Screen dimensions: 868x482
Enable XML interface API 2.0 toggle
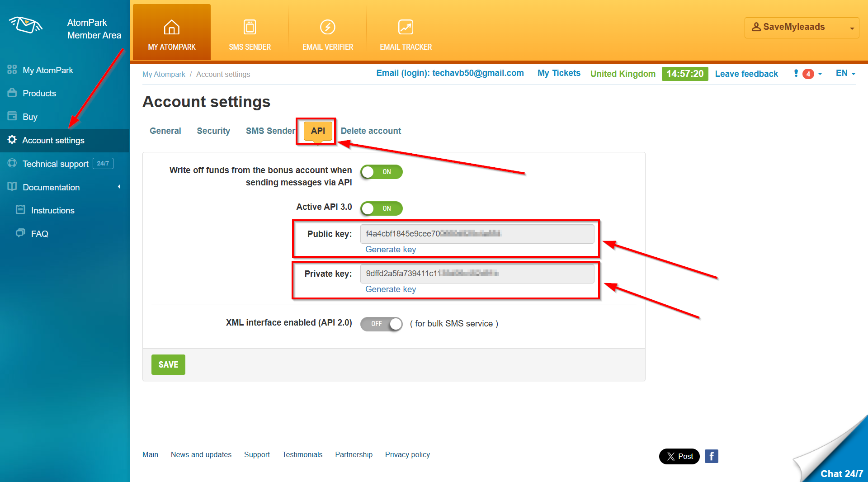(x=381, y=324)
